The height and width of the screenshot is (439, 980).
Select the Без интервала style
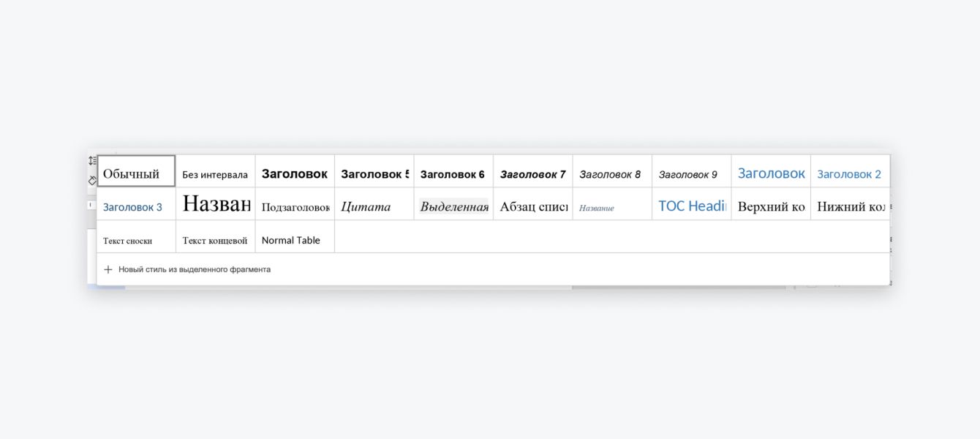coord(215,174)
